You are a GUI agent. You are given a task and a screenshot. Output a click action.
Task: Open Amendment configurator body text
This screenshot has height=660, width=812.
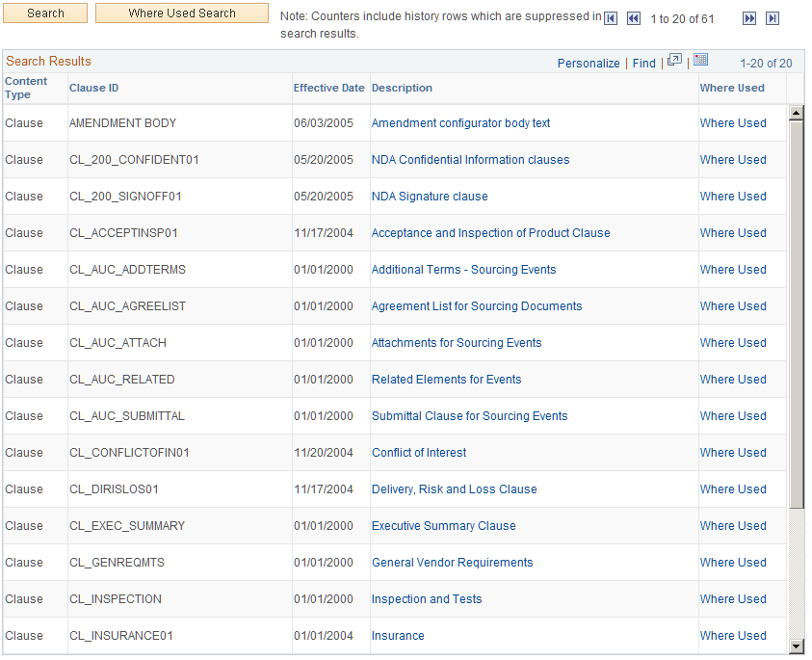tap(460, 122)
